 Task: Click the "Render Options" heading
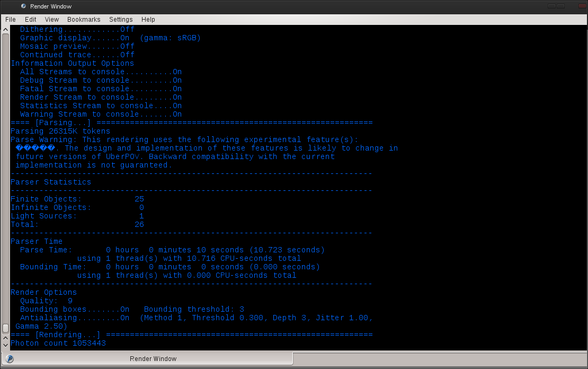(43, 292)
